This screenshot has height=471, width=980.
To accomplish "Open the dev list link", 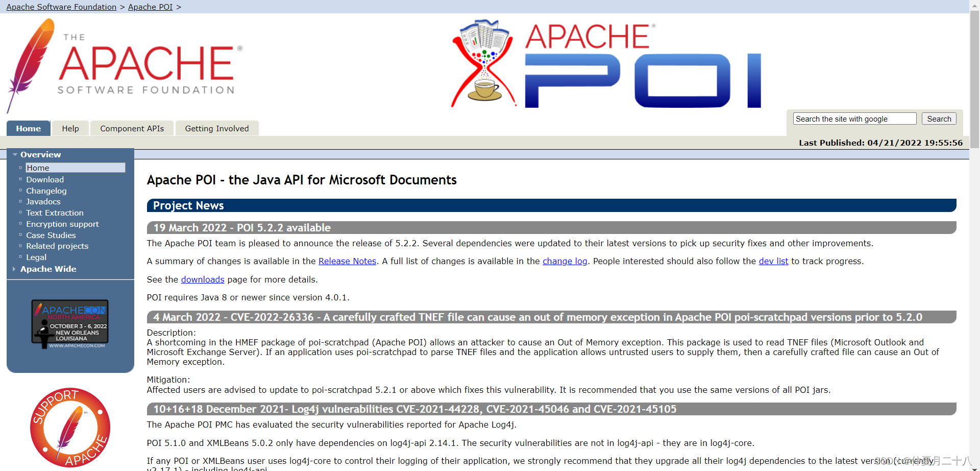I will click(x=773, y=261).
